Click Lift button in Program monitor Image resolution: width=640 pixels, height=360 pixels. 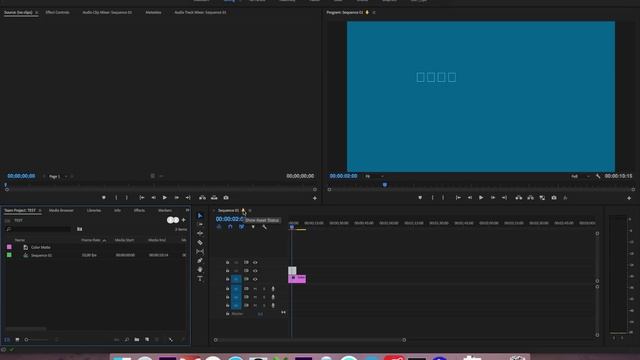519,198
